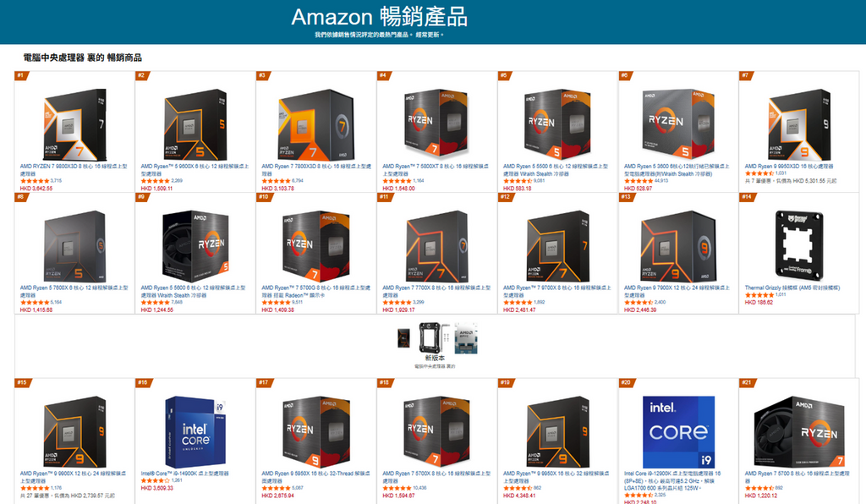Screen dimensions: 866x504
Task: Open the AMD Ryzen 7 5800XT title link
Action: [436, 169]
